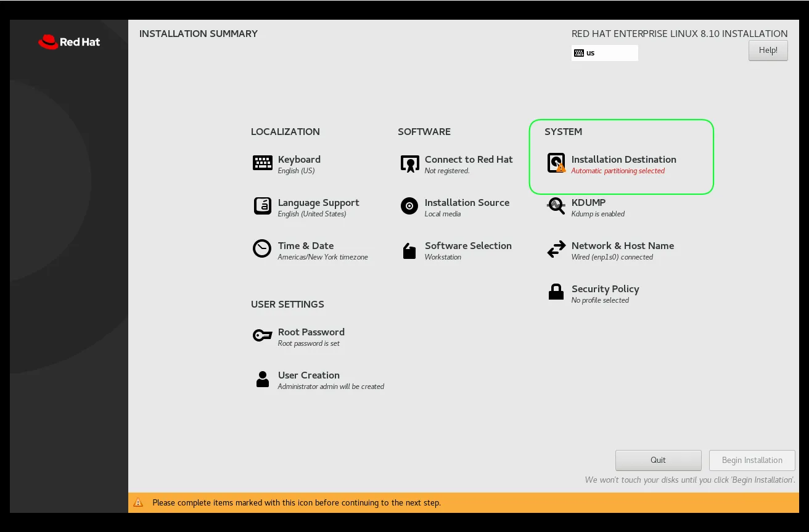The image size is (809, 532).
Task: Click 'Americas/New York timezone' text
Action: coord(322,257)
